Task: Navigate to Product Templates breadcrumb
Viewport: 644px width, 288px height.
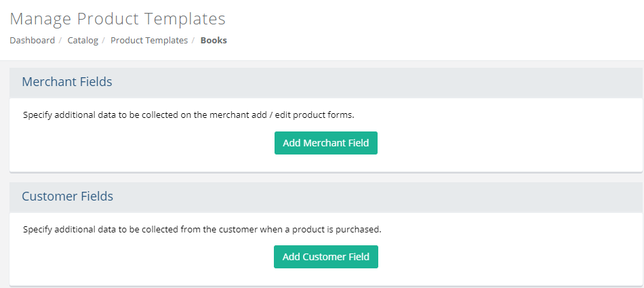Action: 149,40
